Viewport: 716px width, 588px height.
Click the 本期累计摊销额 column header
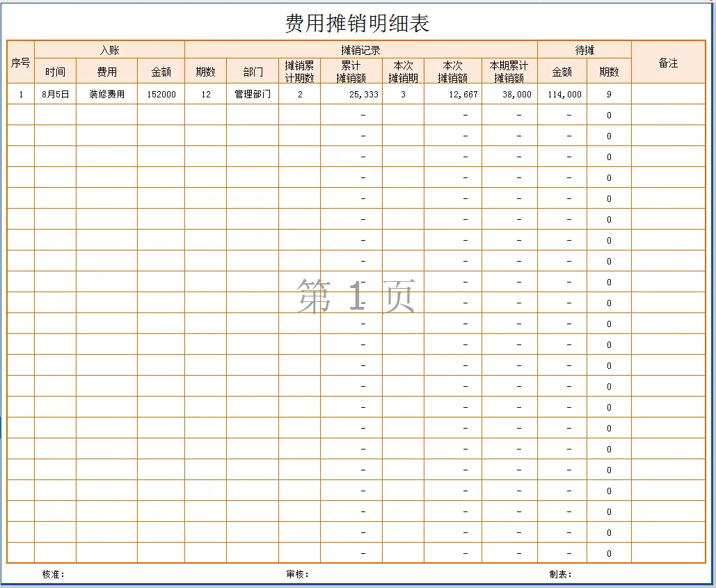pos(509,71)
